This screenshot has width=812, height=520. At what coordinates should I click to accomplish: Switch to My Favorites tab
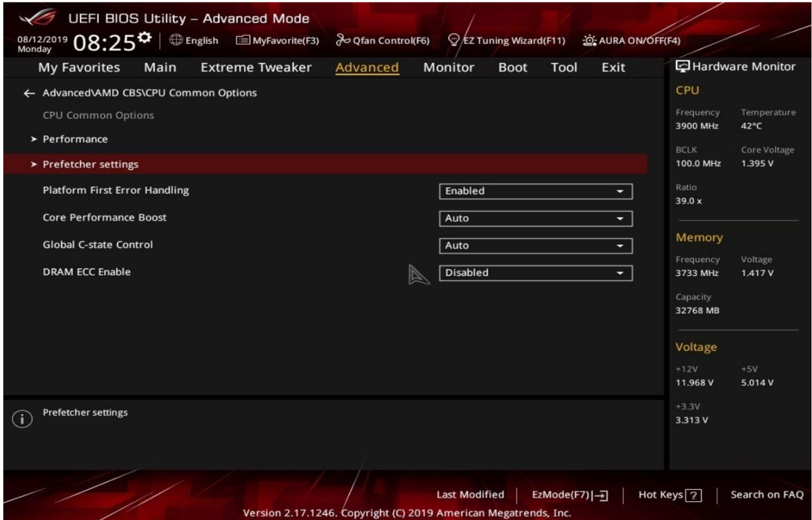(x=79, y=67)
